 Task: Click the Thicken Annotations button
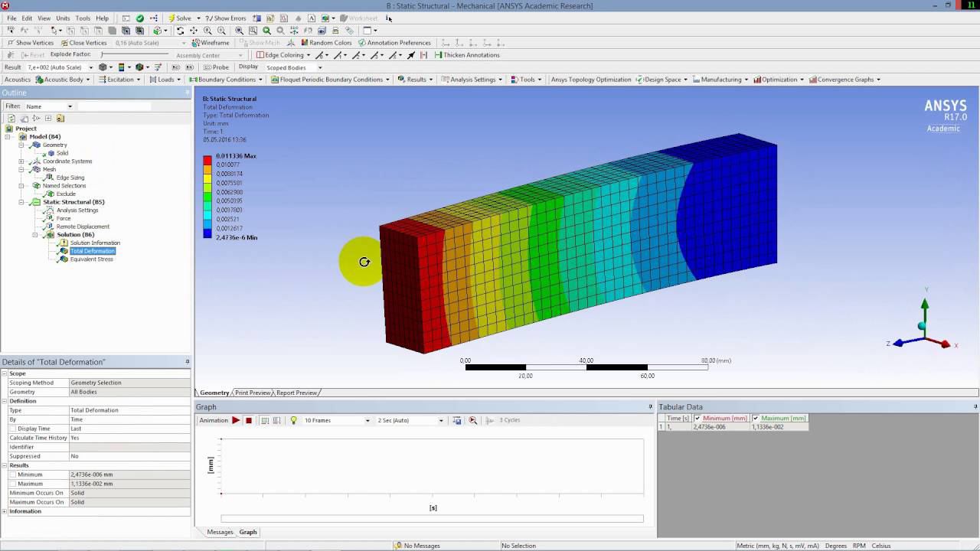(x=466, y=55)
